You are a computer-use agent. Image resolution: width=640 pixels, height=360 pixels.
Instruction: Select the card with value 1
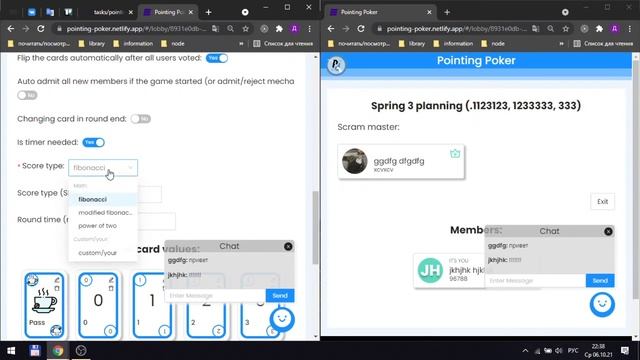click(152, 305)
